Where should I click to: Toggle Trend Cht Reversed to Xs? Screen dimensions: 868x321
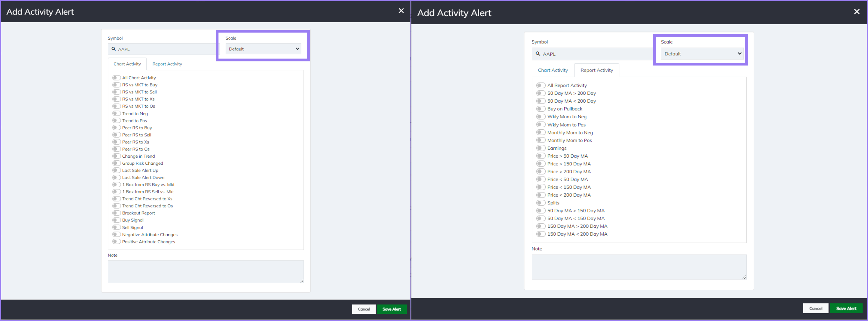point(116,199)
